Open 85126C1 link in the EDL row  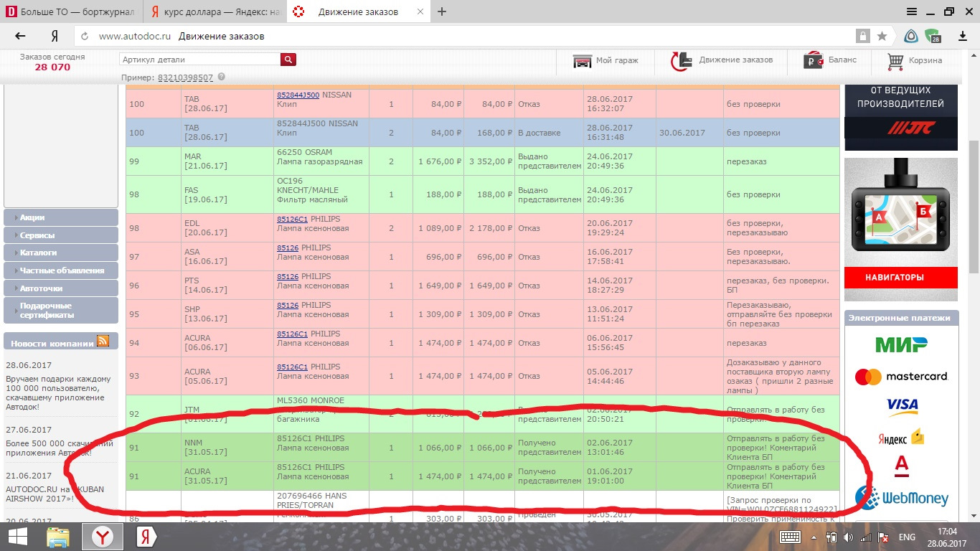tap(292, 219)
